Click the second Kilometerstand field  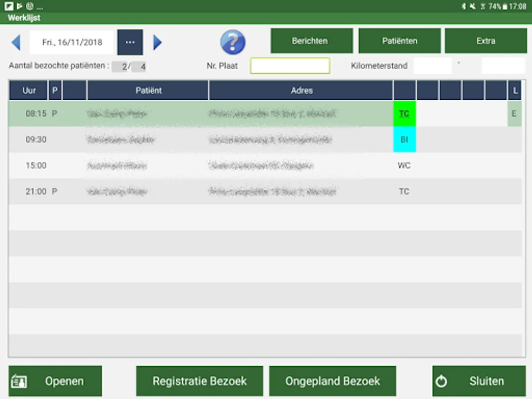click(503, 66)
